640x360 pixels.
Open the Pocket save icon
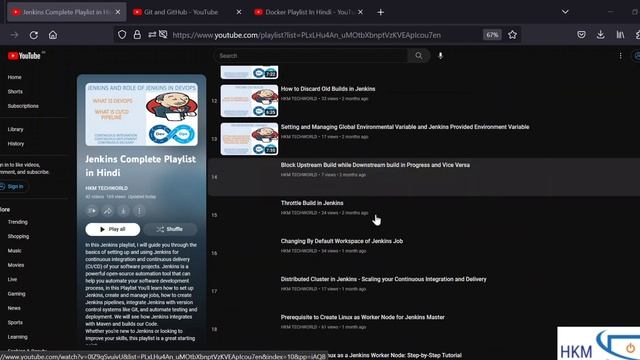coord(581,35)
